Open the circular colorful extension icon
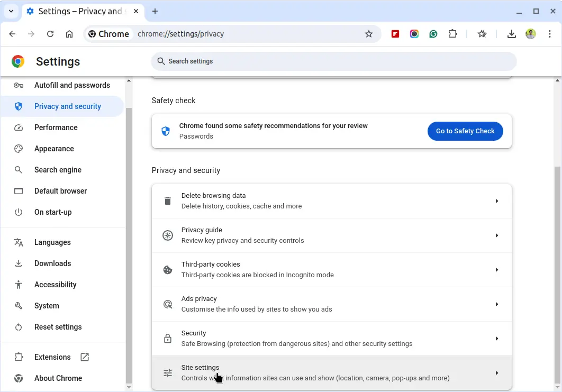The height and width of the screenshot is (392, 562). tap(414, 34)
